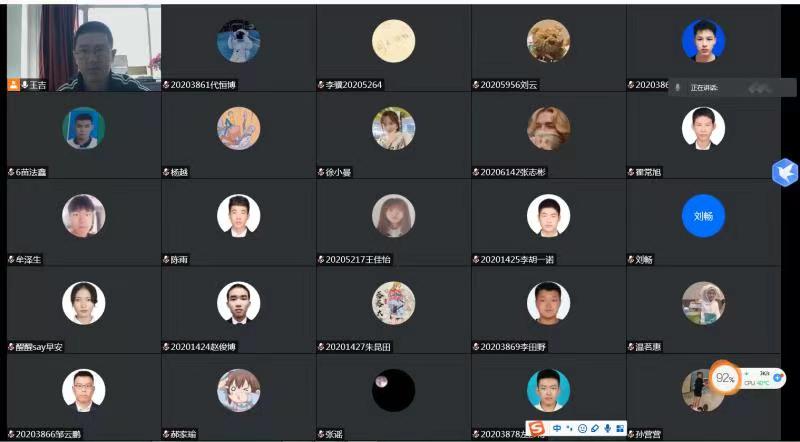Click the Sogou input method S logo

536,429
